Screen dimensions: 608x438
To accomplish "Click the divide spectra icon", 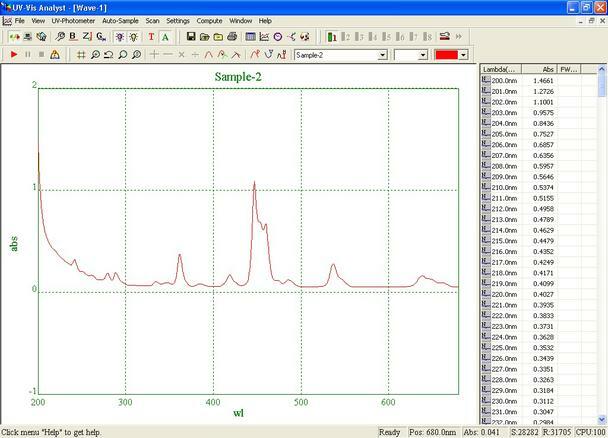I will (195, 55).
